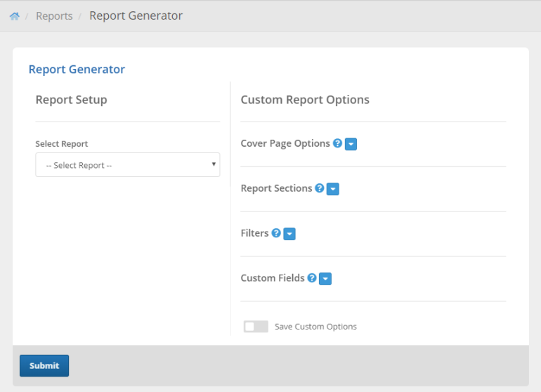Screen dimensions: 541x392
Task: Expand the Filters section
Action: click(289, 234)
